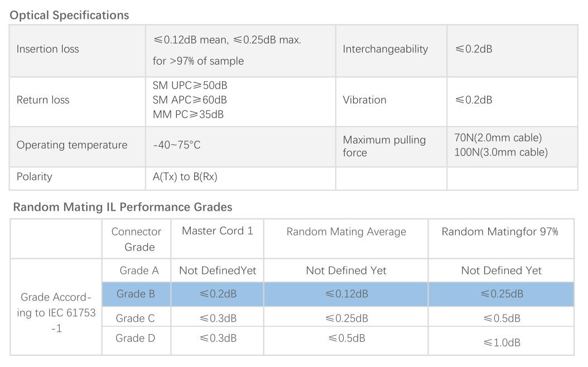Click the Master Cord 1 column header

tap(217, 231)
